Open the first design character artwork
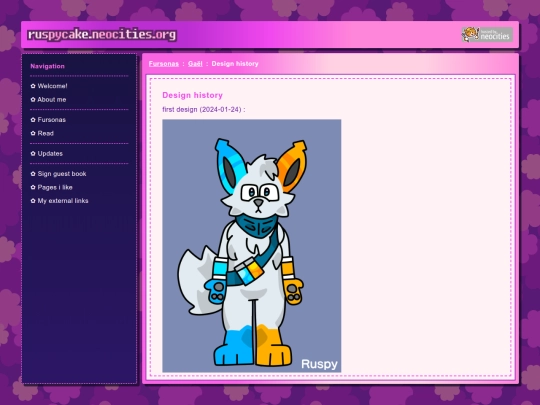This screenshot has height=405, width=540. click(252, 246)
